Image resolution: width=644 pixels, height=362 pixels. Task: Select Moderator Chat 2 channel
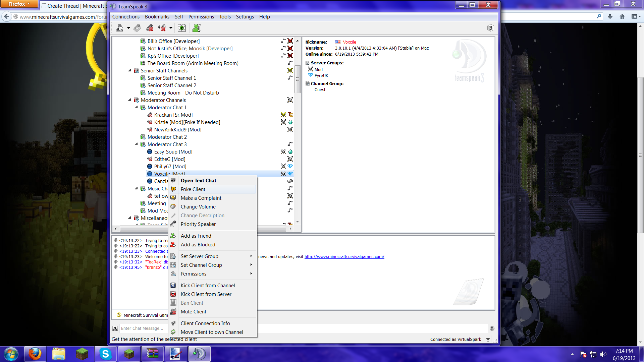coord(167,137)
